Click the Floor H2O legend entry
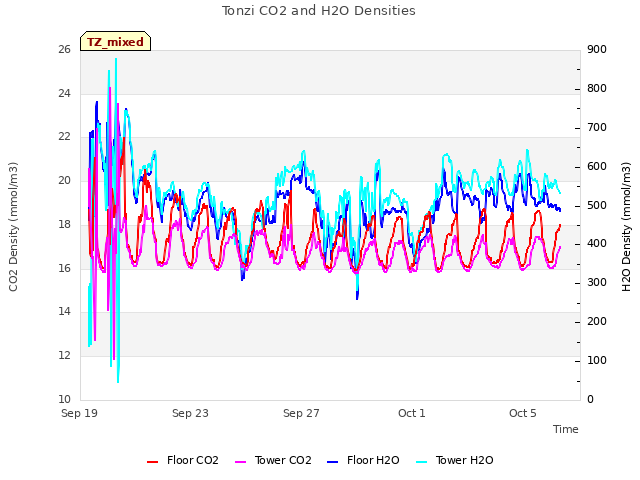 [x=363, y=460]
